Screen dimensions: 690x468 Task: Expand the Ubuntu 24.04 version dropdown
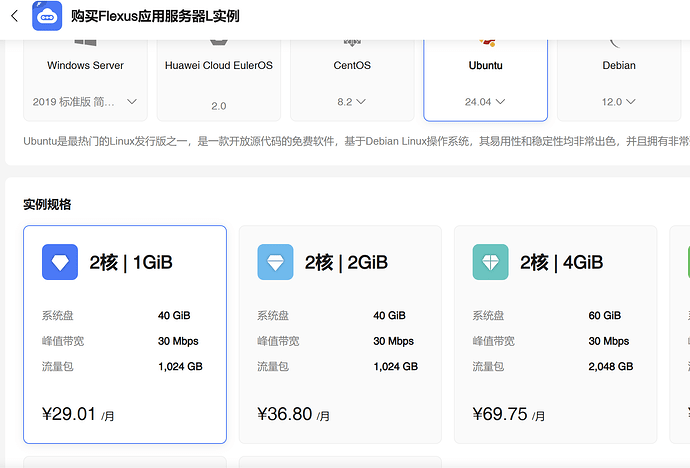486,102
